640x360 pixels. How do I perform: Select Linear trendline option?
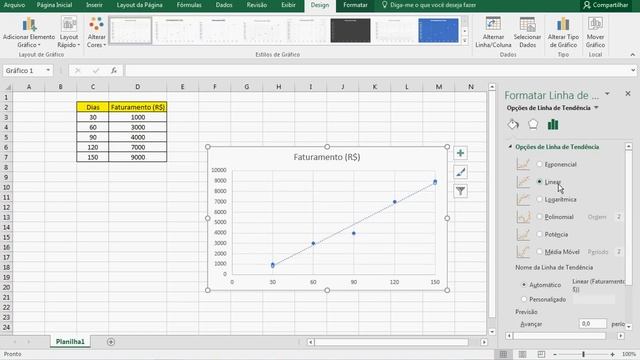pos(540,182)
